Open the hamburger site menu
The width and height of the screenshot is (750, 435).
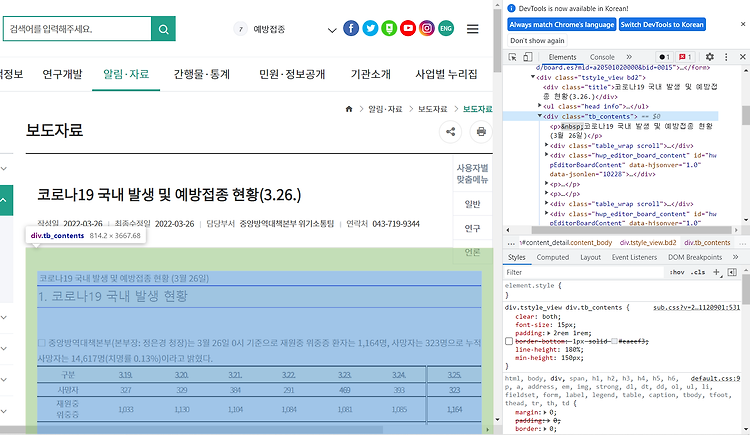(473, 29)
